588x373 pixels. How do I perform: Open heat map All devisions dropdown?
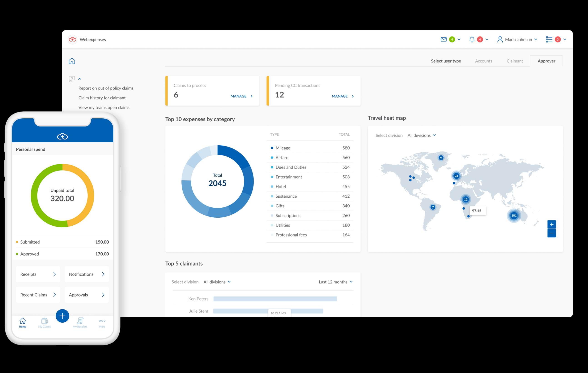[x=421, y=135]
